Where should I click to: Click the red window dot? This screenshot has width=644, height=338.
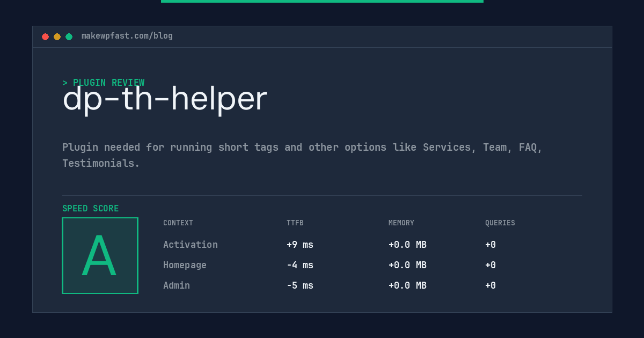click(45, 36)
